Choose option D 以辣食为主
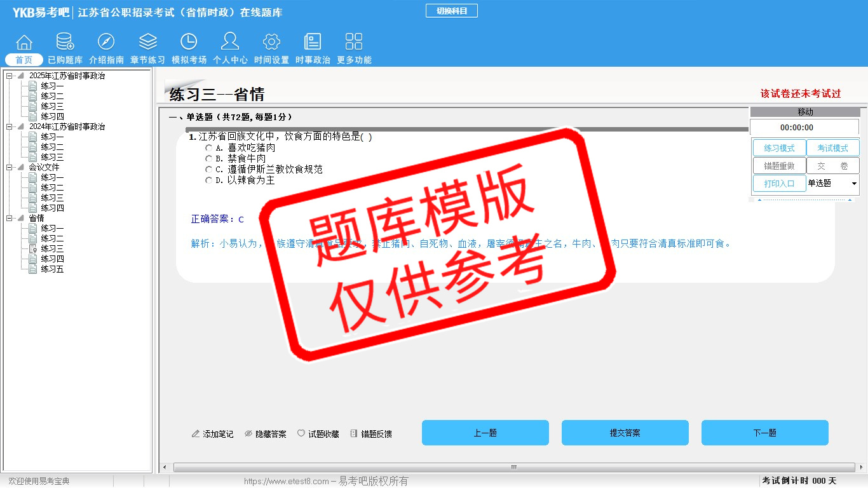Screen dimensions: 868x488 (x=209, y=180)
